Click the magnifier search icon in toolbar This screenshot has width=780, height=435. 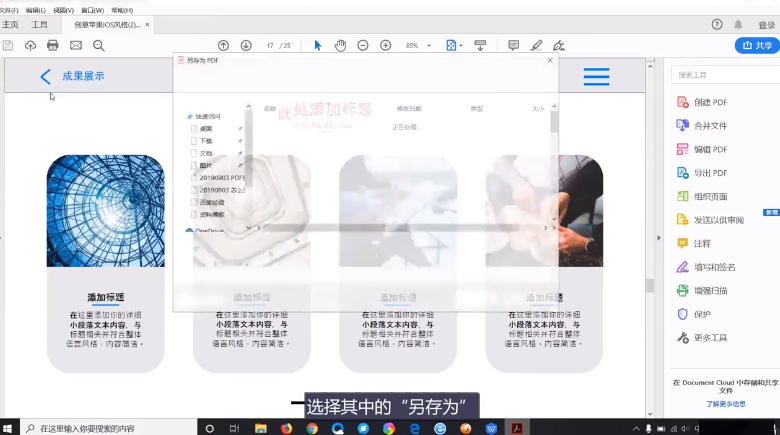pyautogui.click(x=98, y=46)
